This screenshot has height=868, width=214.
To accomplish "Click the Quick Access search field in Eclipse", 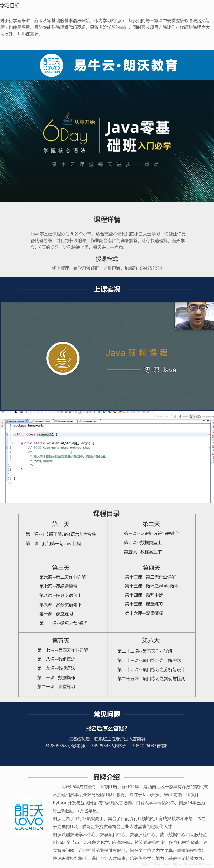I will (x=162, y=417).
